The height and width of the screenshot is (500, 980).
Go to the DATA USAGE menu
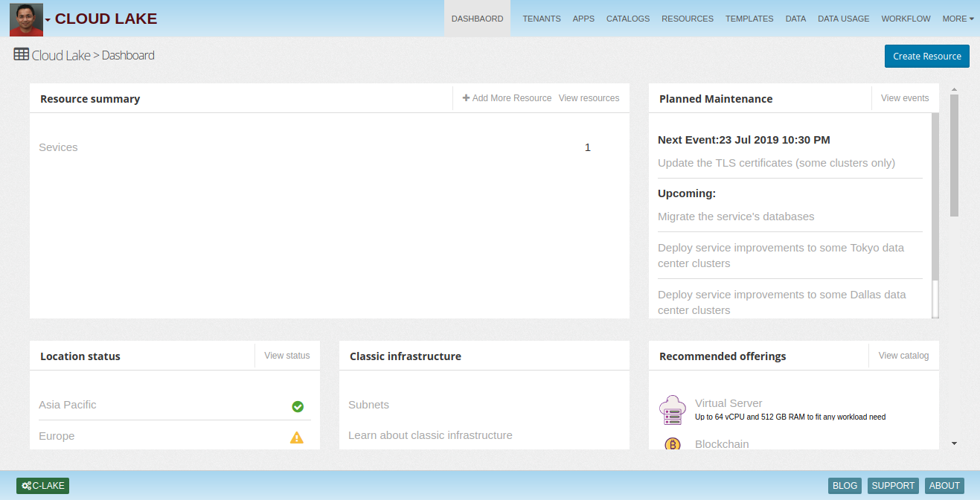point(843,19)
